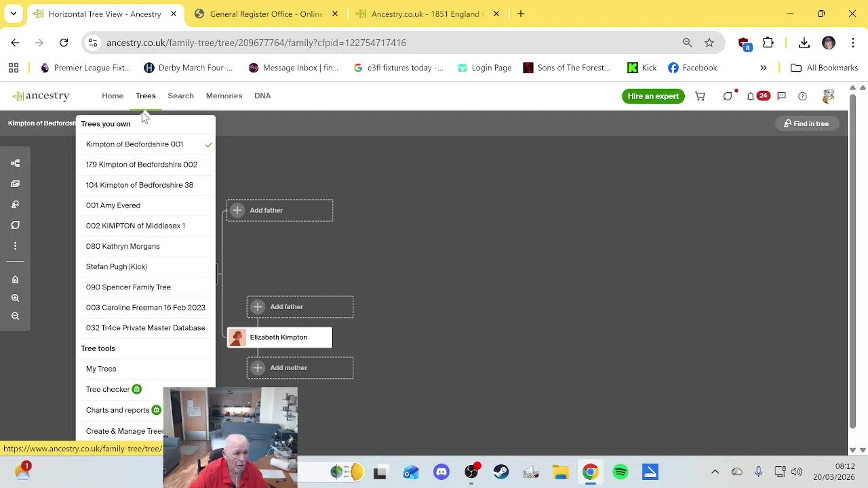Screen dimensions: 868x488
Task: Open the help question mark icon
Action: [802, 96]
